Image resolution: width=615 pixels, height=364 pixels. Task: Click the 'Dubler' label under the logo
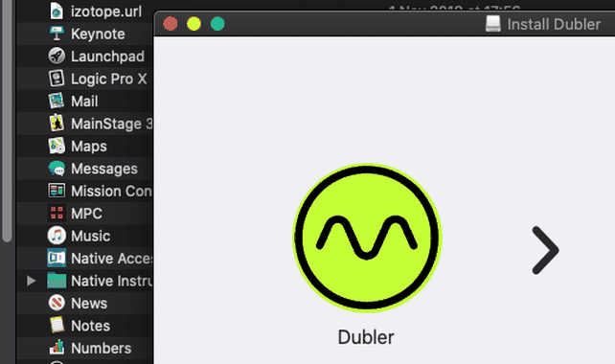click(366, 337)
